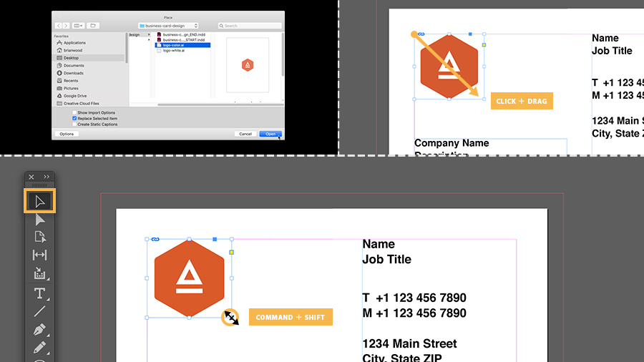Select the Page tool
Screen dimensions: 644x362
point(40,237)
